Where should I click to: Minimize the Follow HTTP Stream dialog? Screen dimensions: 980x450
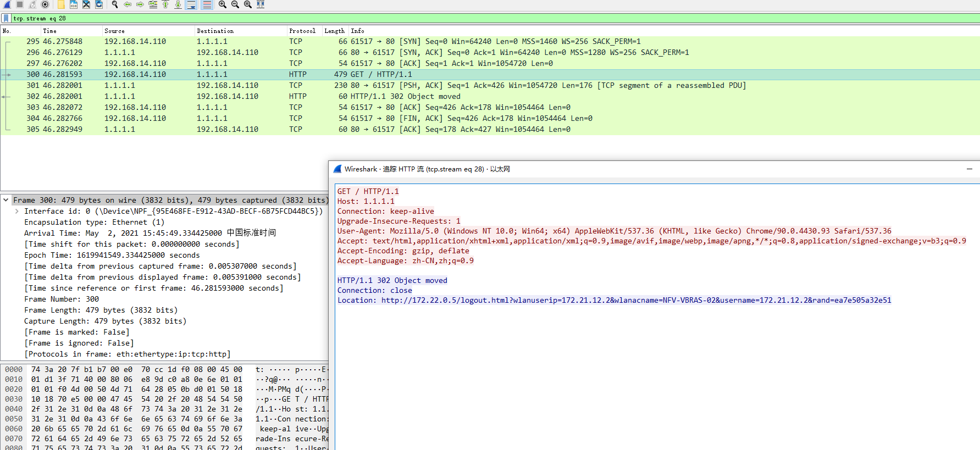tap(970, 169)
